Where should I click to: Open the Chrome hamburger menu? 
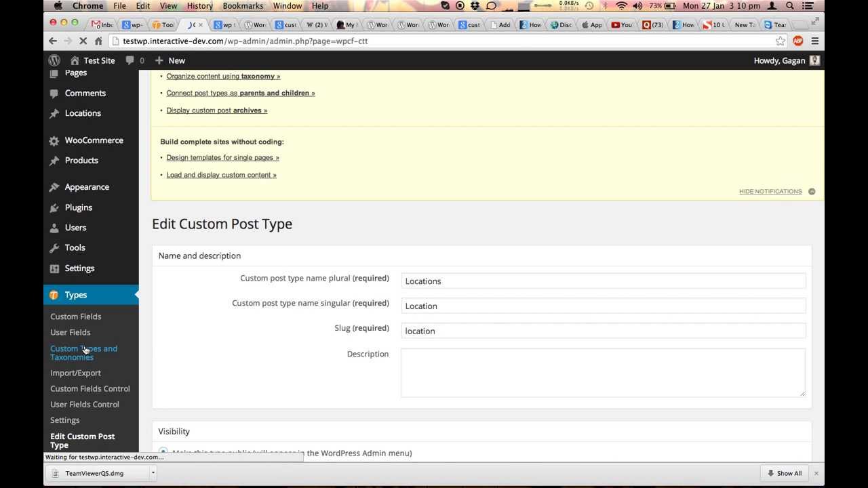(815, 41)
